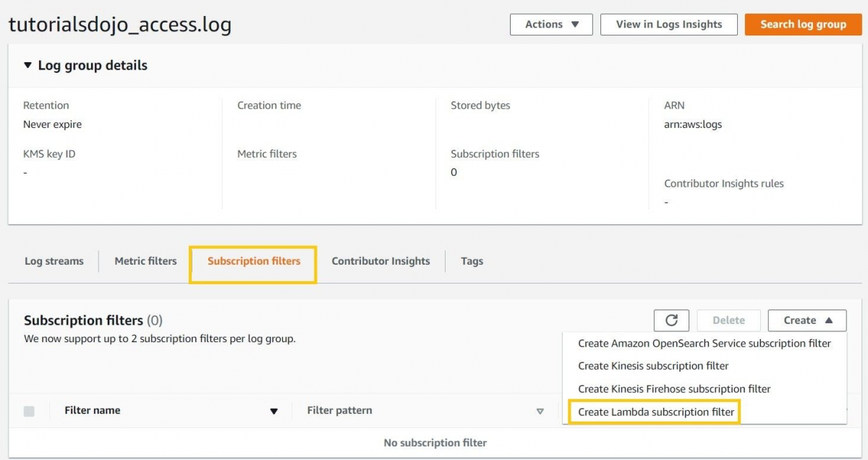Open the Metric filters tab
Viewport: 868px width, 460px height.
click(x=145, y=261)
